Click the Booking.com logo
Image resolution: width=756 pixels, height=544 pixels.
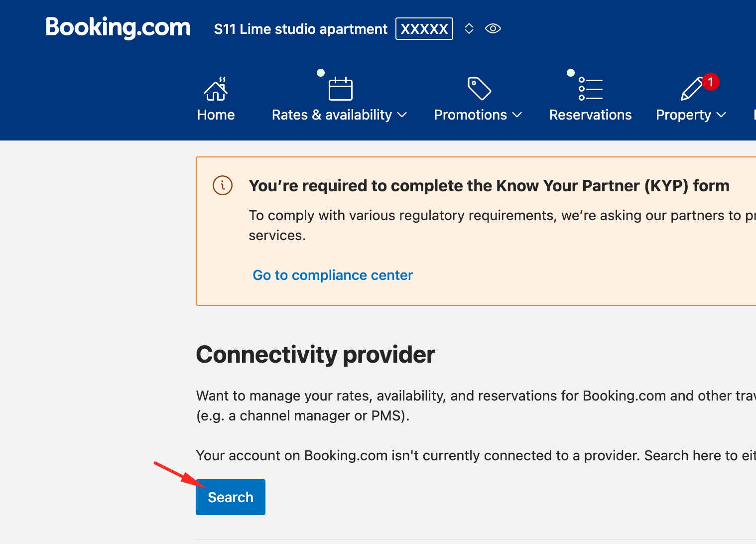pyautogui.click(x=118, y=27)
